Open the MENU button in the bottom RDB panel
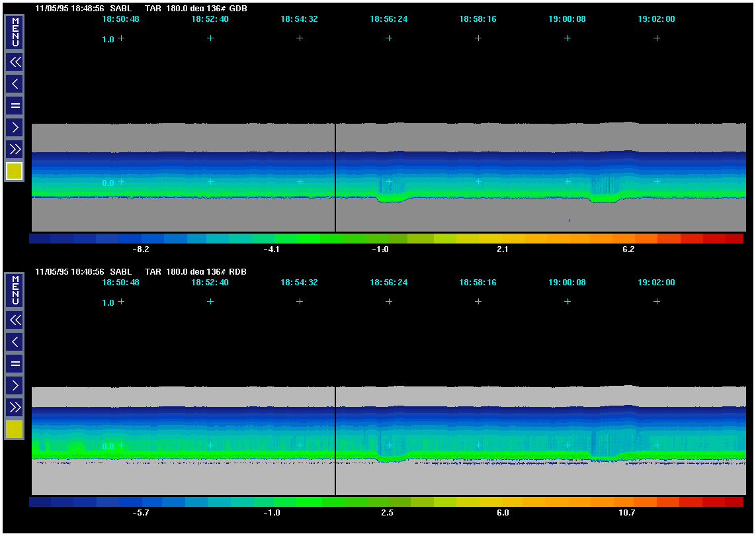The width and height of the screenshot is (756, 536). (15, 290)
